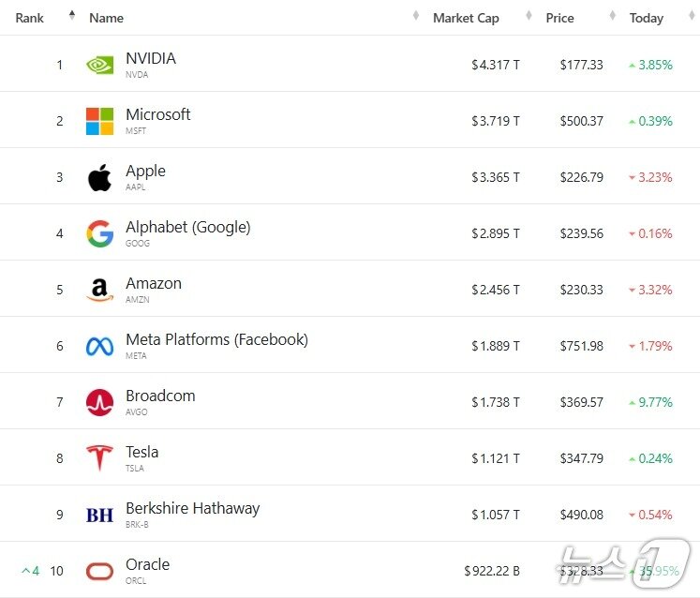
Task: Click the Tesla logo icon
Action: (x=99, y=458)
